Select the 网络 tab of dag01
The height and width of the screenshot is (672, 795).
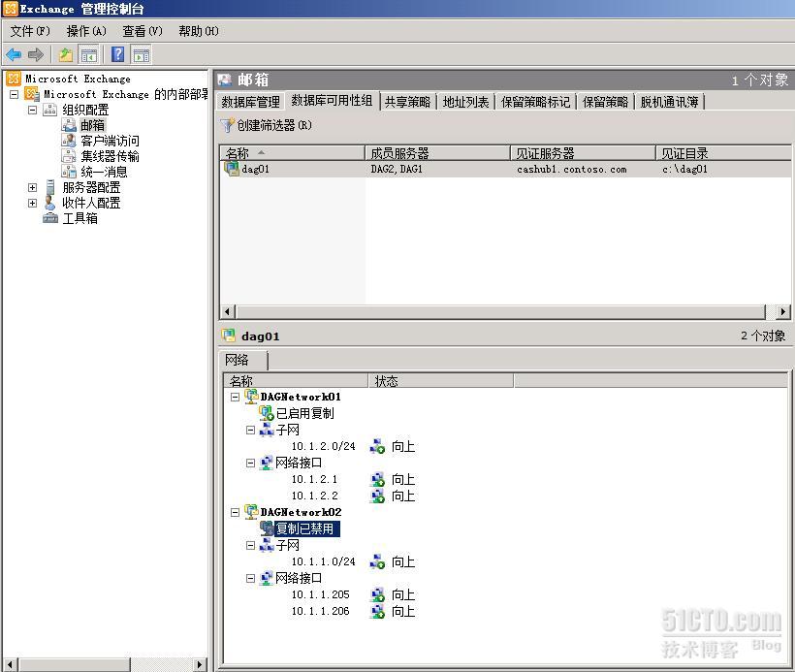pyautogui.click(x=242, y=360)
